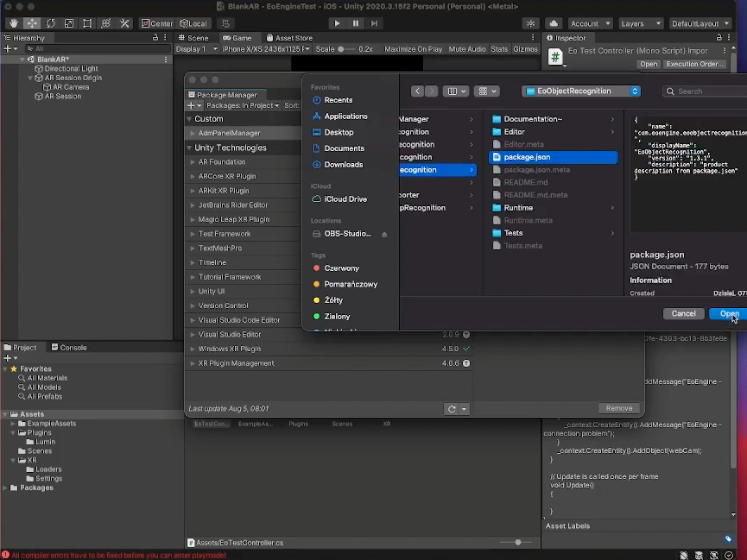Open the Console tab
The height and width of the screenshot is (560, 747).
73,348
